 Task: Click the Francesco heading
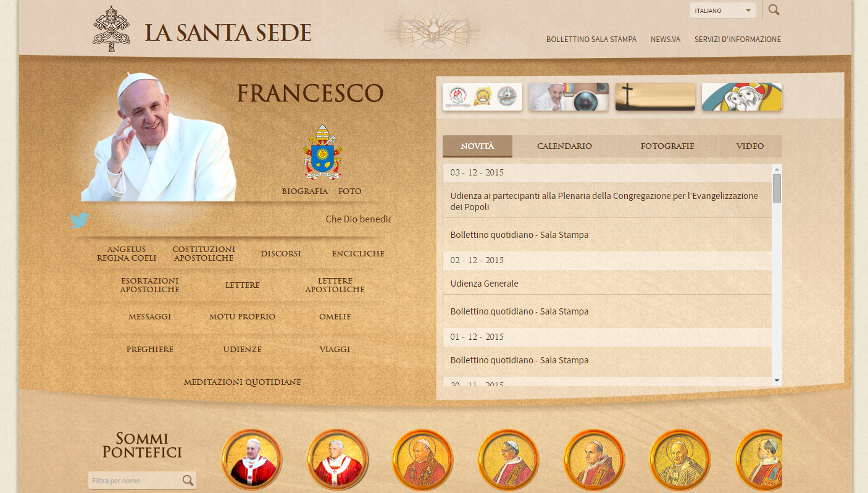click(310, 93)
